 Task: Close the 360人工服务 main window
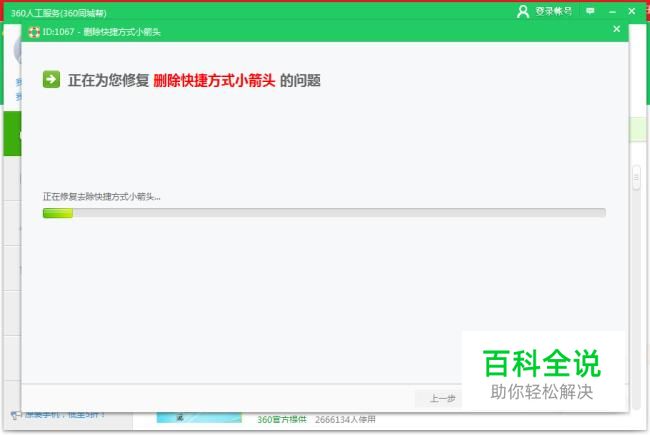[x=631, y=11]
